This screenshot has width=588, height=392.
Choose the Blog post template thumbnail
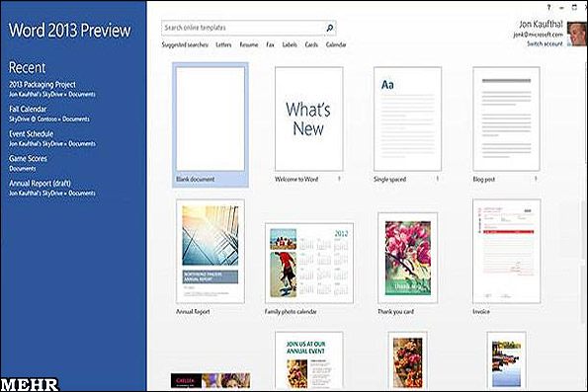(506, 119)
